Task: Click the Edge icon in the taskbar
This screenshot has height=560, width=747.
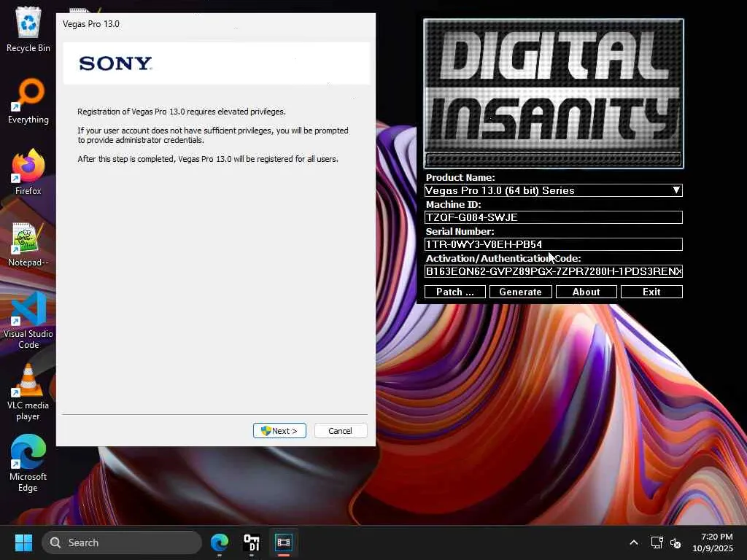Action: pos(220,542)
